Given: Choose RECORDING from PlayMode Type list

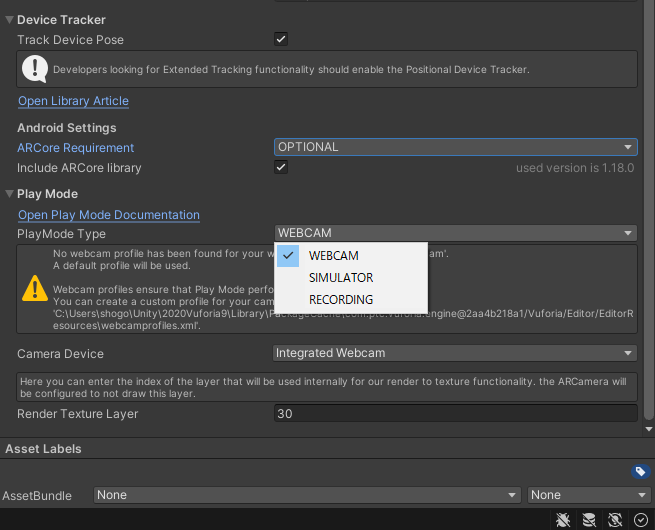Looking at the screenshot, I should 341,300.
